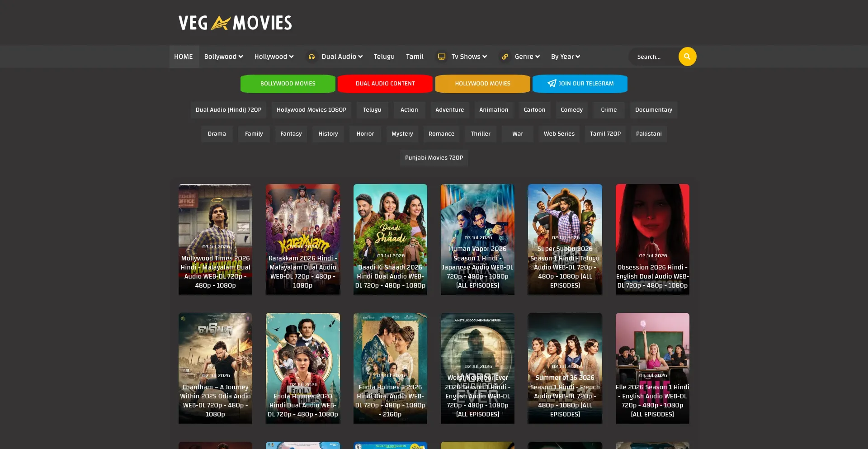Open the Cartoon genre tag
This screenshot has width=868, height=449.
pos(534,110)
